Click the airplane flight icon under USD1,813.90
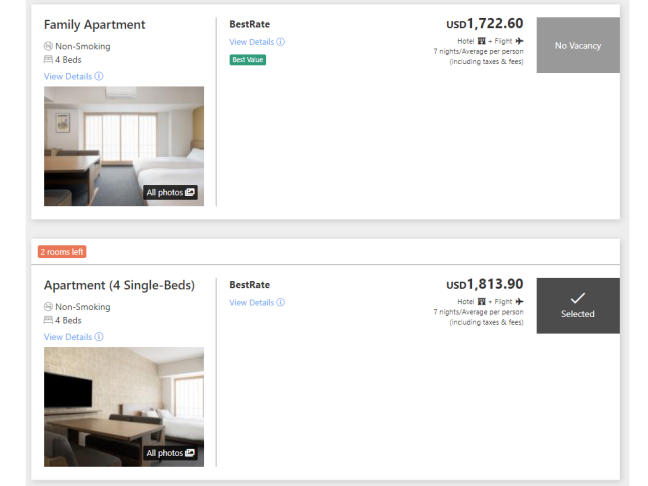The image size is (648, 486). click(519, 301)
